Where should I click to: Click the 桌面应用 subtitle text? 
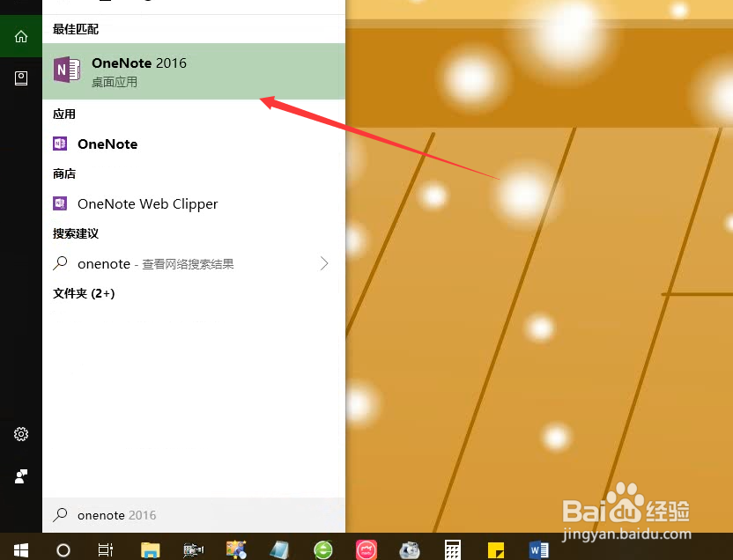[x=115, y=82]
